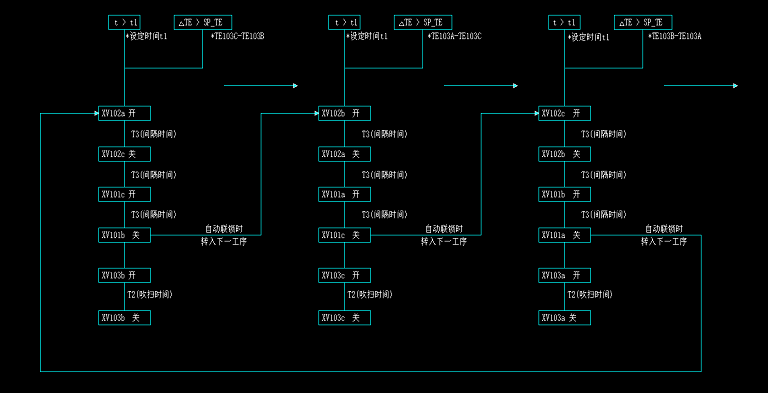Click 自动联锁时 label next to XV101b 关
The height and width of the screenshot is (393, 768).
tap(224, 229)
